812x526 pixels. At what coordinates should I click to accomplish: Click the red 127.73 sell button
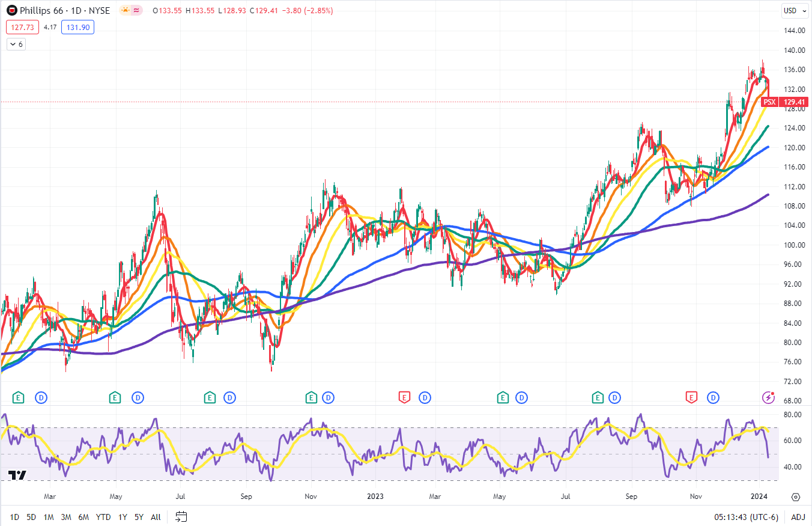click(x=22, y=26)
